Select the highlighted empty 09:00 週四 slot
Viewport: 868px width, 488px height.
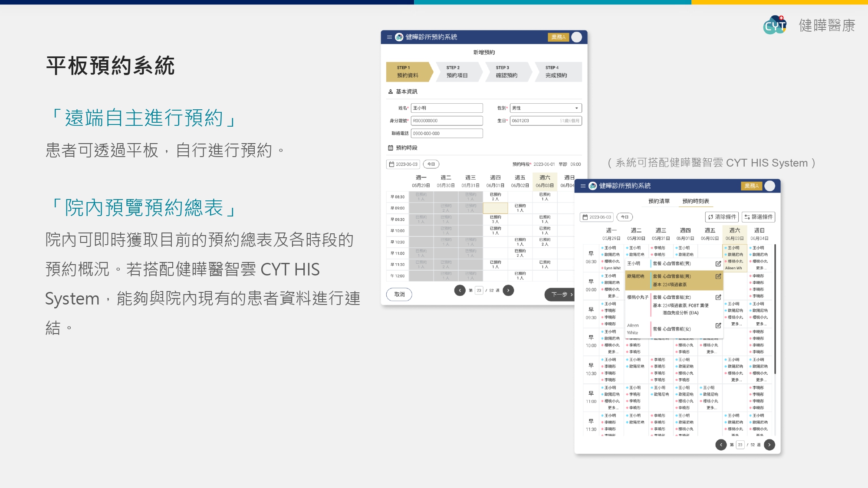click(495, 208)
